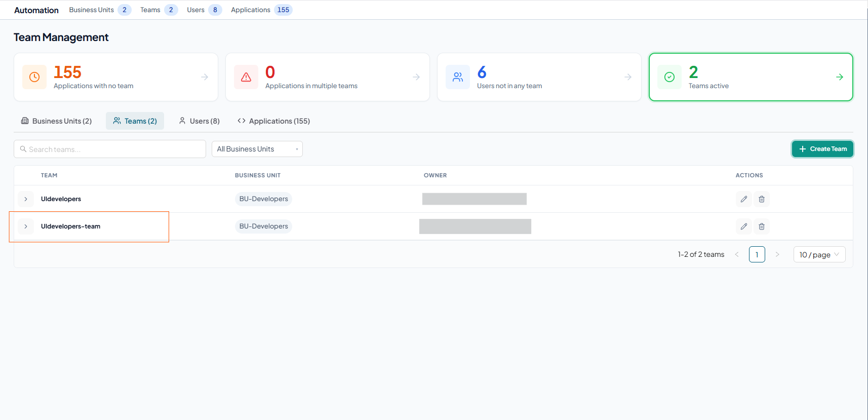Delete the UIdevelopers-team row with trash icon

click(762, 226)
